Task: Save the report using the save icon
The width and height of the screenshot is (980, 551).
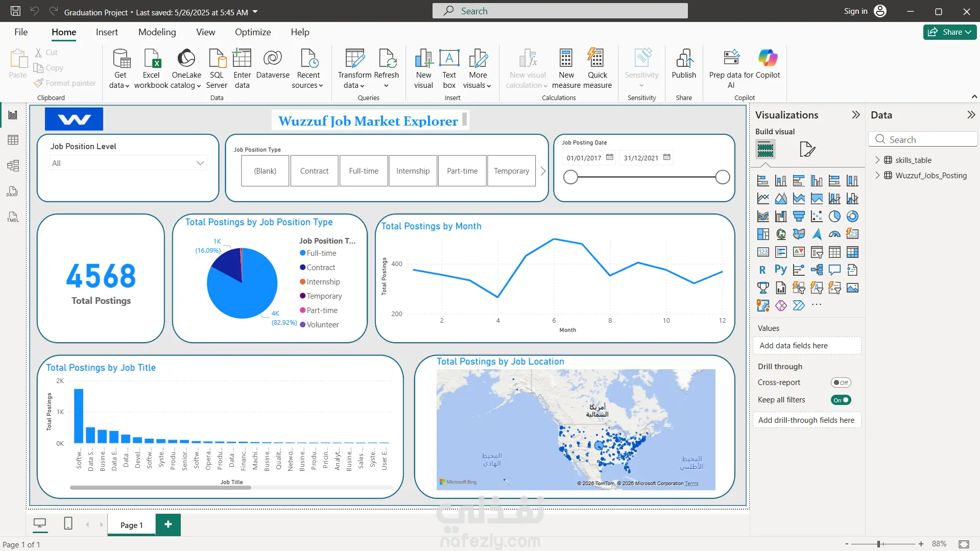Action: pos(16,11)
